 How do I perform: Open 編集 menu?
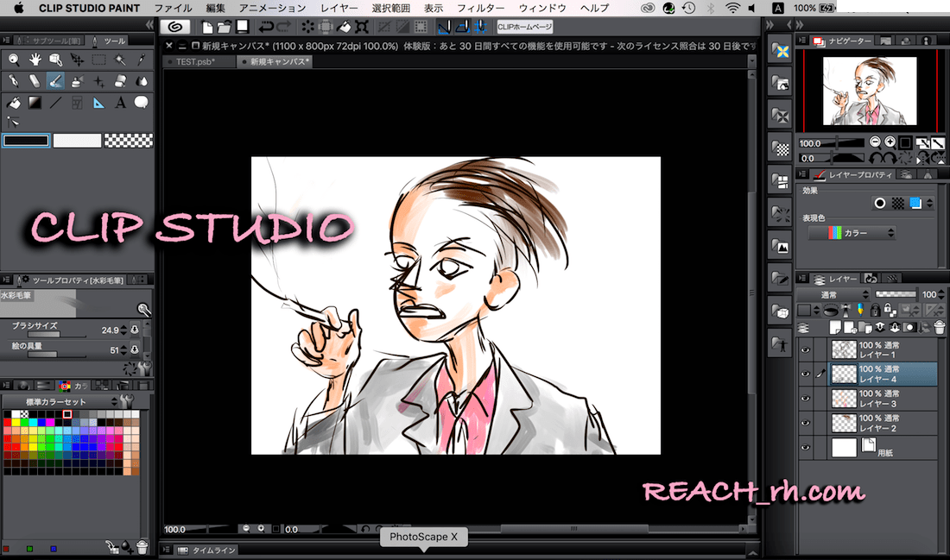pos(216,8)
